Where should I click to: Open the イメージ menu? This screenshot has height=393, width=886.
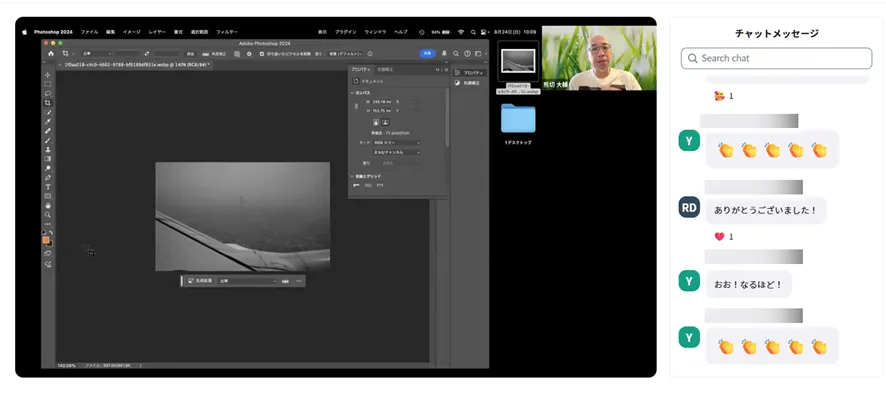pyautogui.click(x=132, y=32)
